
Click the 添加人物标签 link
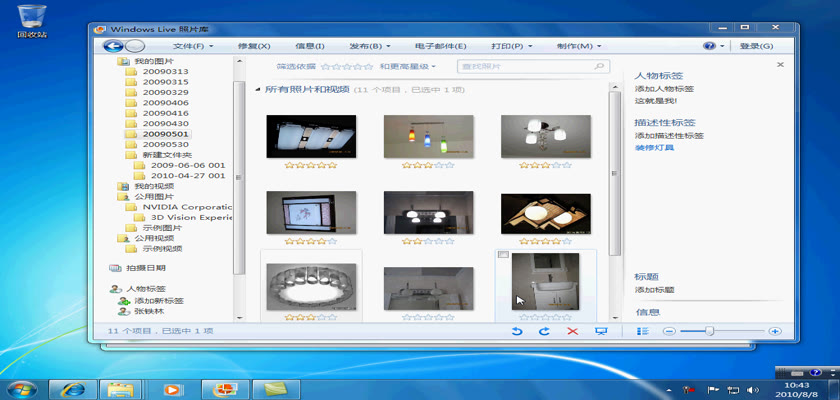click(664, 88)
